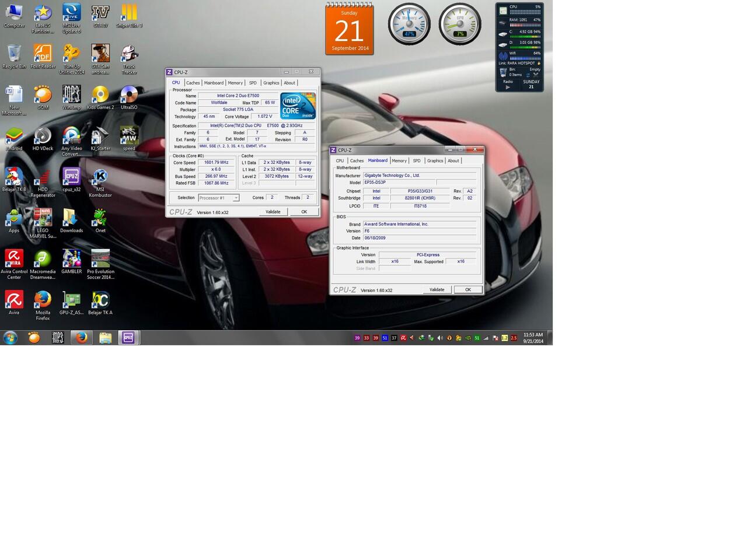Click the Firefox taskbar button
Screen dimensions: 747x560
[81, 337]
